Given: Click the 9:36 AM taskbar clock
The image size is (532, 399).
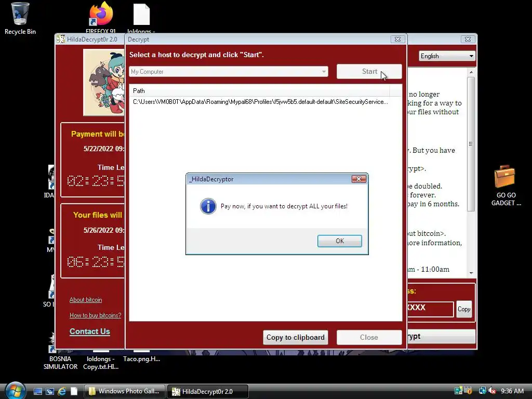Looking at the screenshot, I should point(512,391).
